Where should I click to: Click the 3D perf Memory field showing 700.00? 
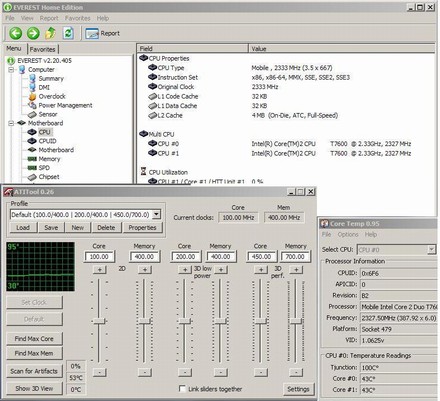pyautogui.click(x=295, y=257)
